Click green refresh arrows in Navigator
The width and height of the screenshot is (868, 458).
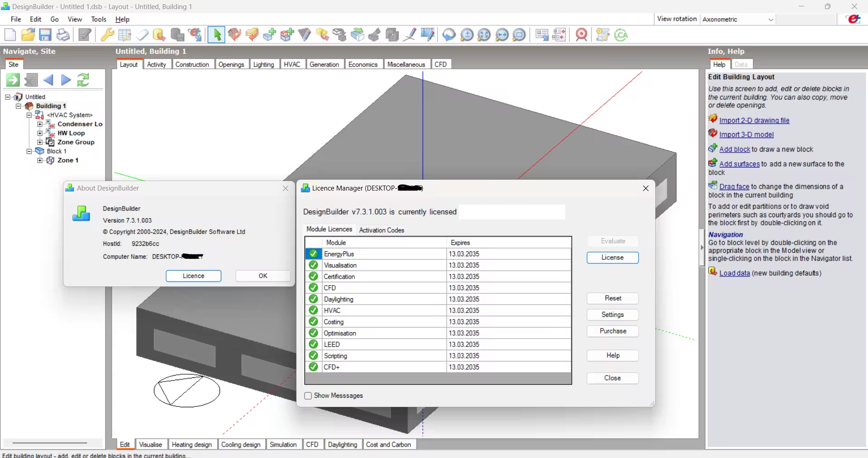point(83,80)
